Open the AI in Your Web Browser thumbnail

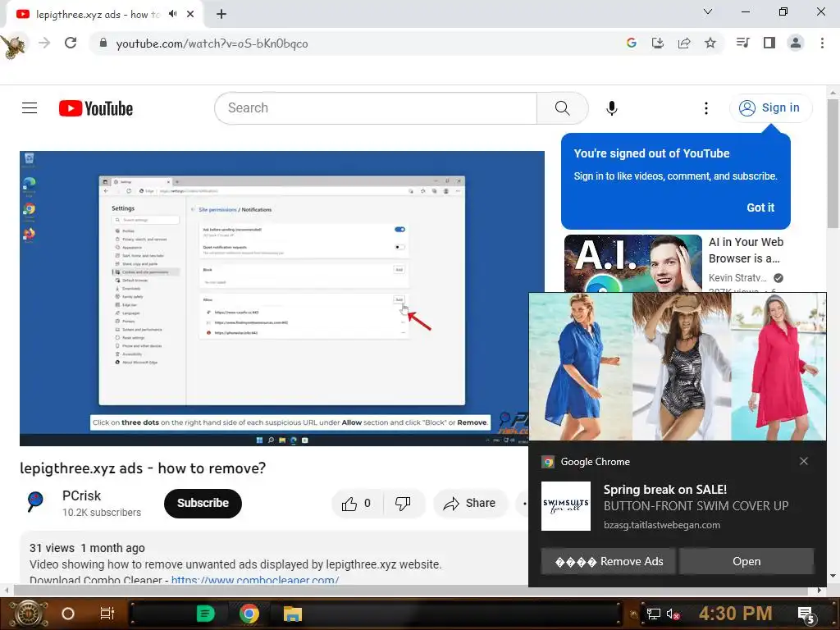click(632, 263)
